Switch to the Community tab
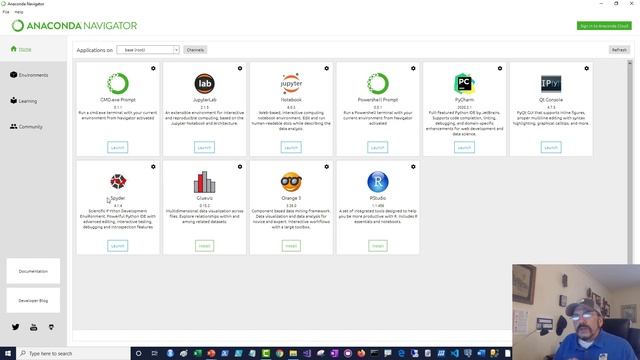 pos(33,127)
